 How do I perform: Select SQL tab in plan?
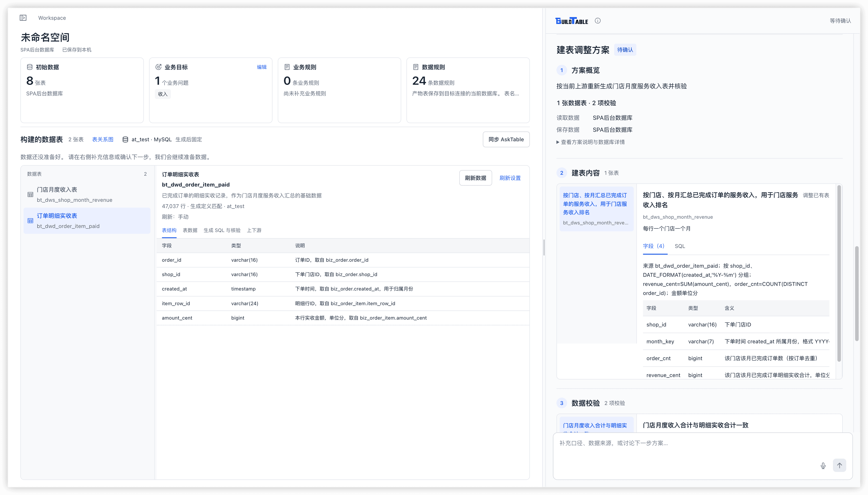coord(679,246)
